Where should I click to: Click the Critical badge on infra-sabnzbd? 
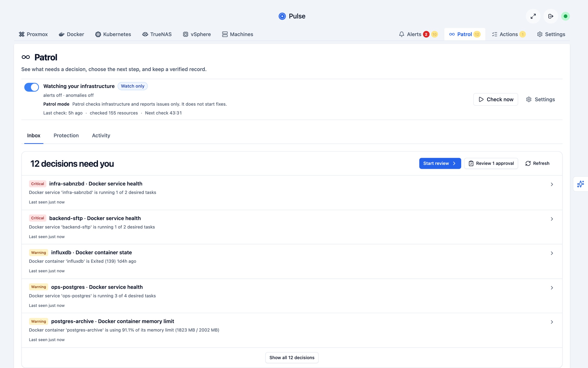pos(37,184)
